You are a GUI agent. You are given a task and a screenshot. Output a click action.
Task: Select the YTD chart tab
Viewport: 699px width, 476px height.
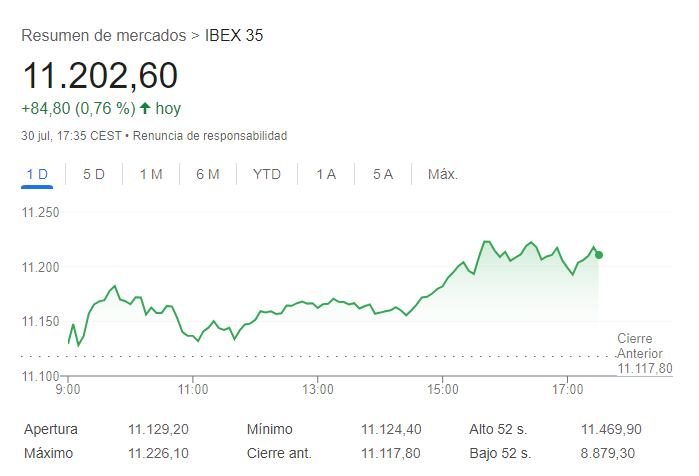[x=267, y=174]
